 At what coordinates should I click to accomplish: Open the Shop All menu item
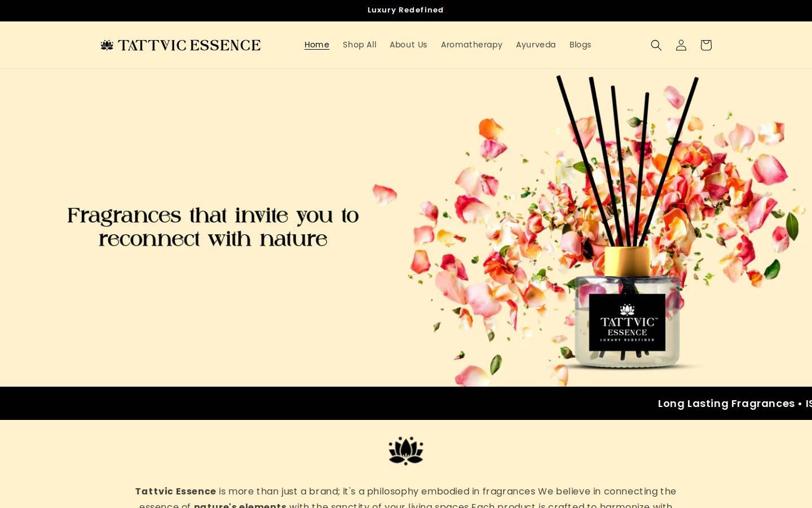click(x=359, y=45)
